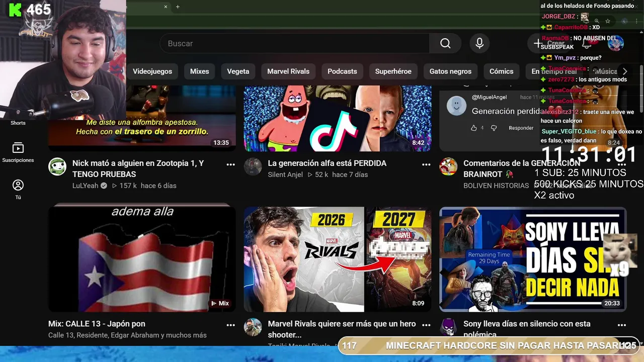The image size is (644, 362).
Task: Open the Shorts sidebar item
Action: click(18, 123)
